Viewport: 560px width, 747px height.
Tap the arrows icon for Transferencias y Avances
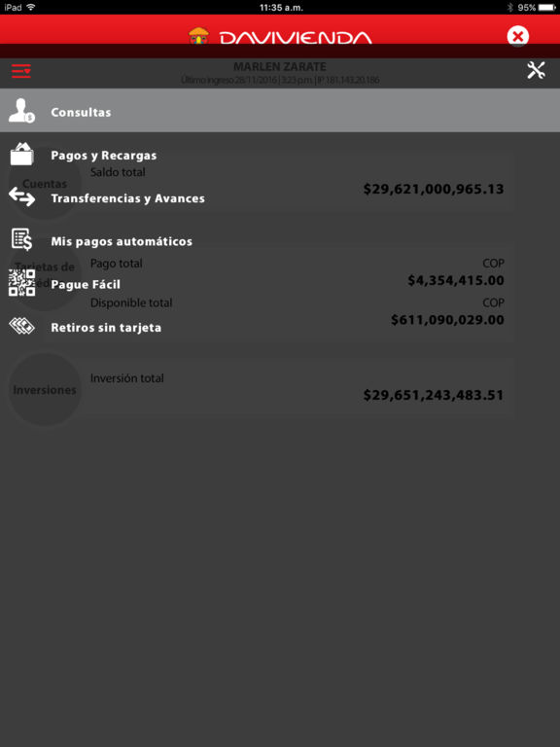point(22,196)
